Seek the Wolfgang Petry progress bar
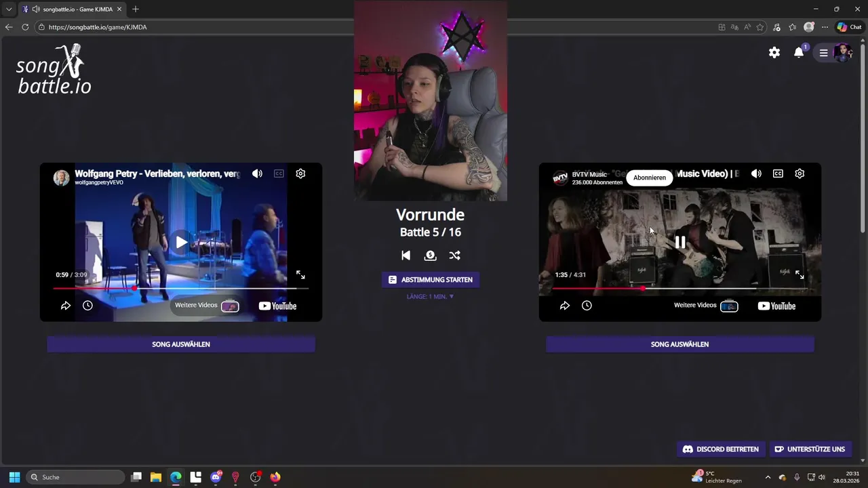The image size is (868, 488). 181,289
